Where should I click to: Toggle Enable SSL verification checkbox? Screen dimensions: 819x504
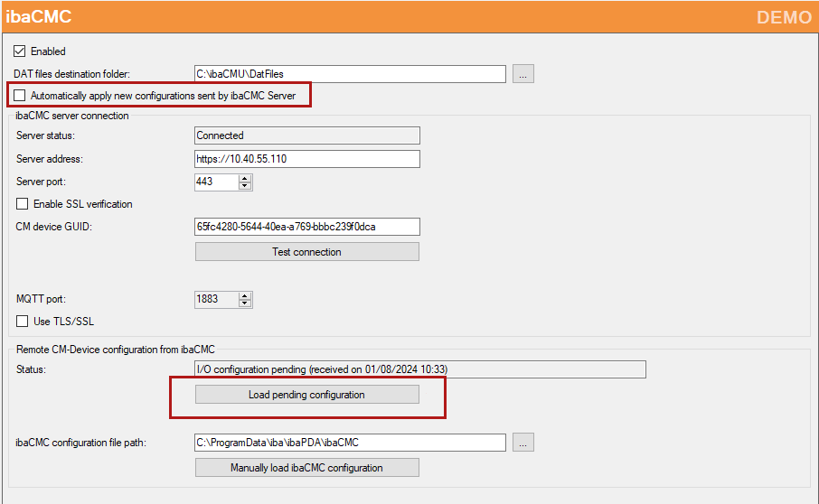coord(22,204)
